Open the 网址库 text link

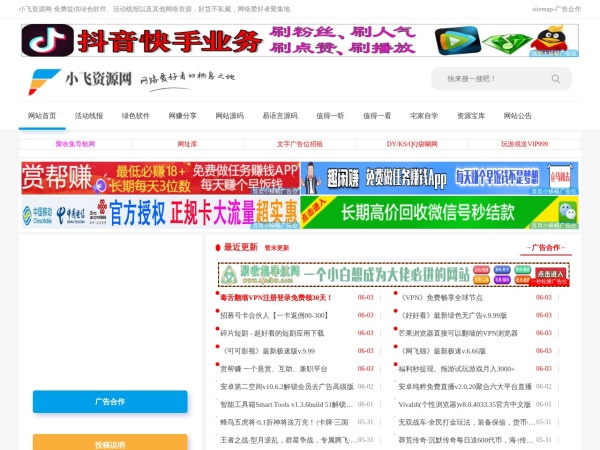[x=187, y=144]
